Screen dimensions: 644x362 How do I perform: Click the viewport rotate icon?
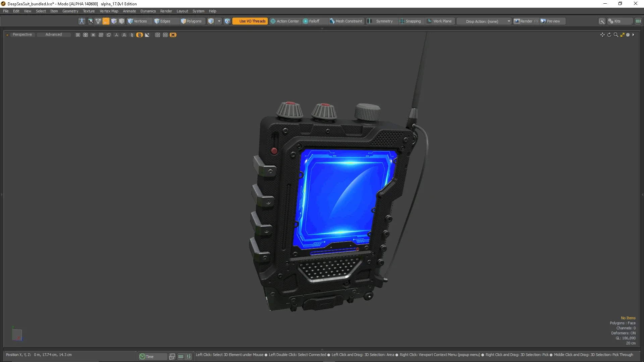coord(609,35)
